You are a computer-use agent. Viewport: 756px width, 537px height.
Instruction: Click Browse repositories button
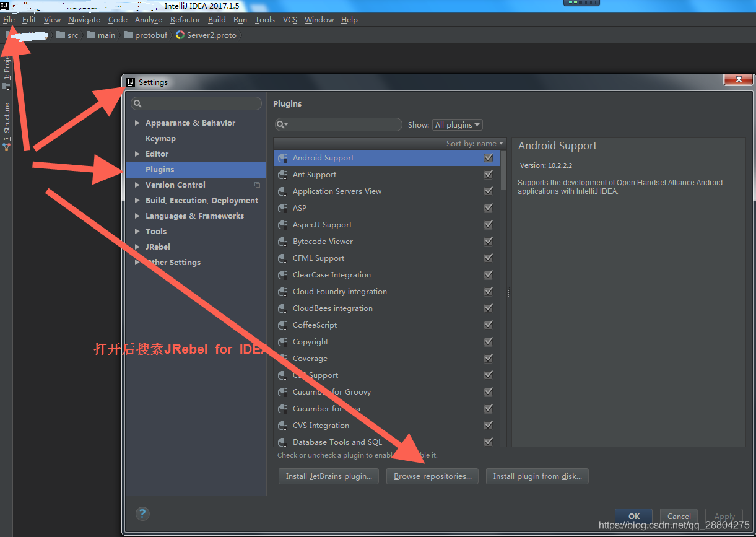pyautogui.click(x=432, y=476)
